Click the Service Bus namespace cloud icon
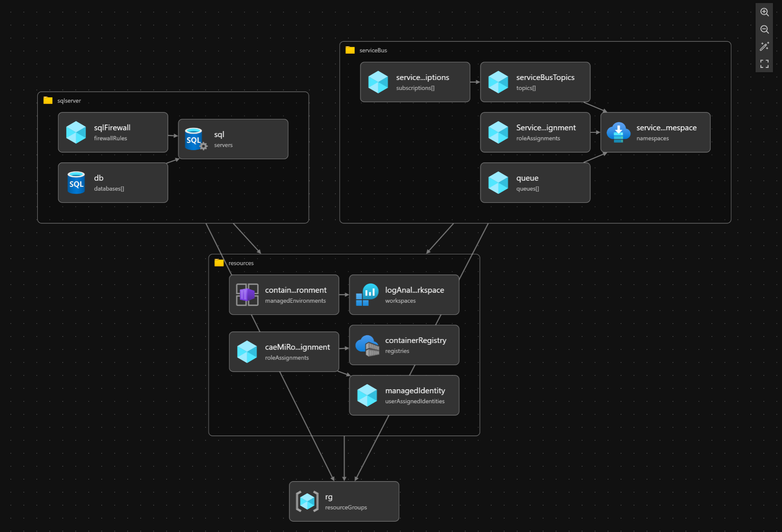Viewport: 782px width, 532px height. click(618, 132)
